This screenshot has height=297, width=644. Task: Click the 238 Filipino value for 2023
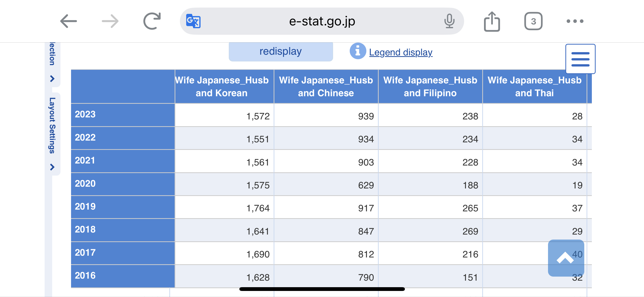[430, 115]
